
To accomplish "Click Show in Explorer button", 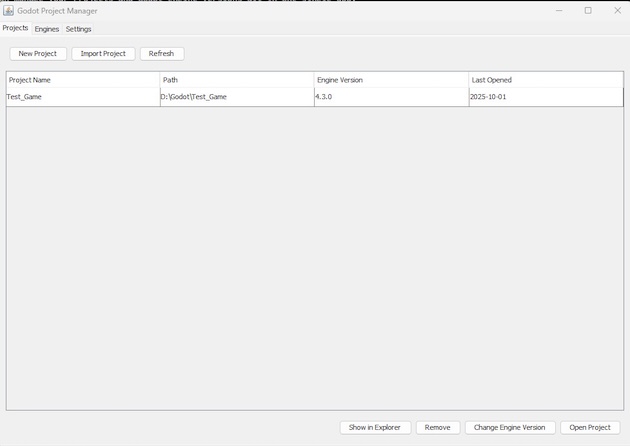I will tap(375, 428).
